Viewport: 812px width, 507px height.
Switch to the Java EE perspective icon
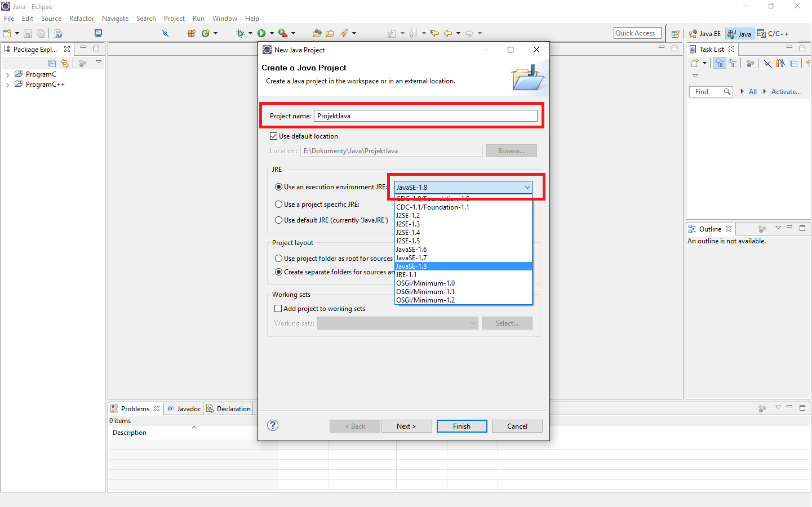[704, 33]
